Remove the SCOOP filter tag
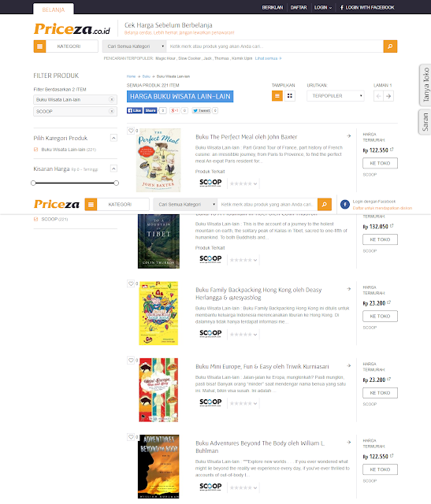Screen dimensions: 431x504 [112, 111]
